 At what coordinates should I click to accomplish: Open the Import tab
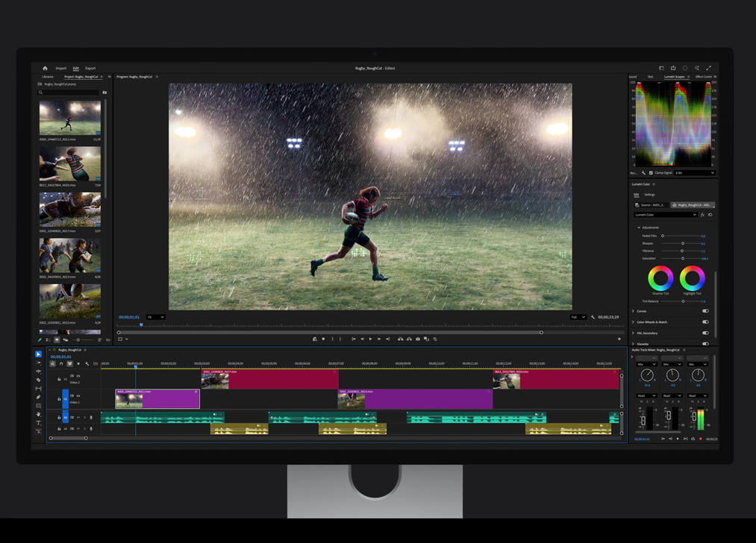tap(61, 68)
